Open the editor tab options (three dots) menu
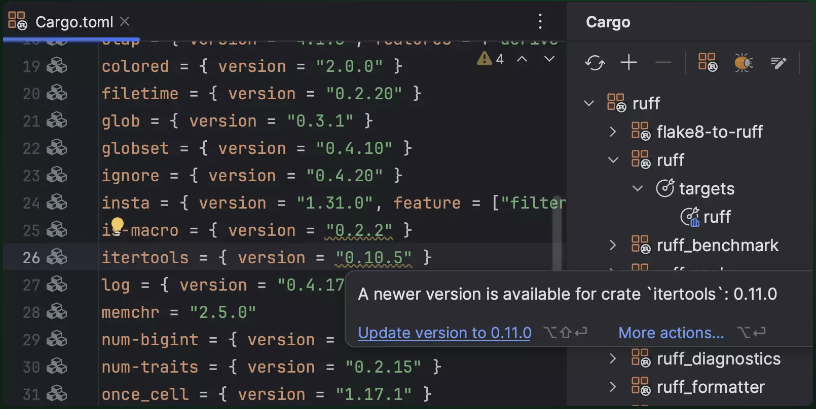This screenshot has width=816, height=409. (x=540, y=21)
